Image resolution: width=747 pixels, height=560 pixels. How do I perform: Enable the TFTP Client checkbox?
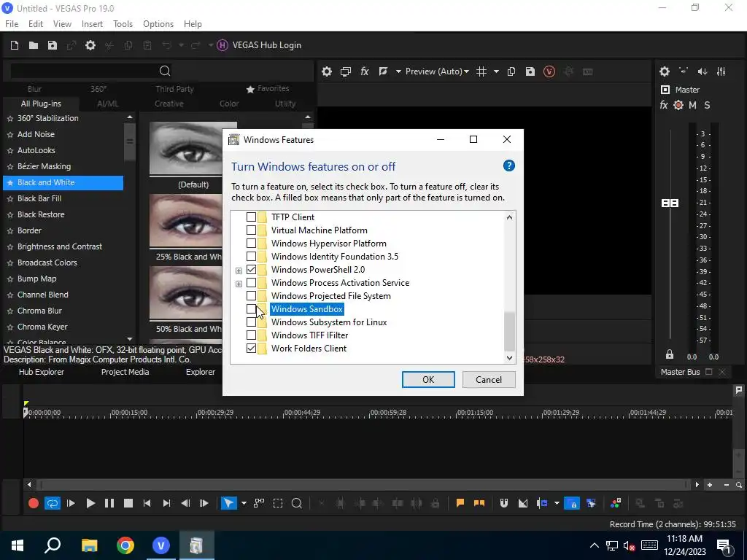251,217
